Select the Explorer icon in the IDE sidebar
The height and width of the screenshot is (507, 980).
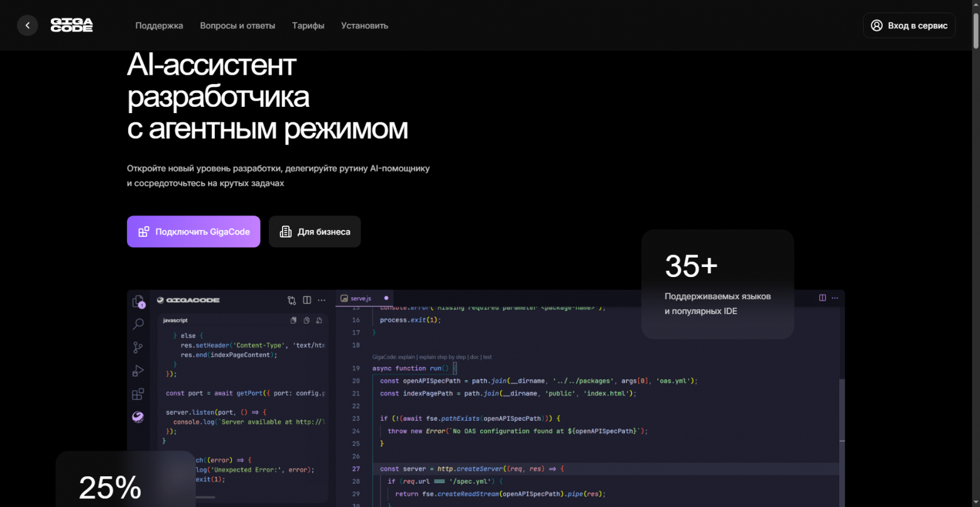(138, 300)
